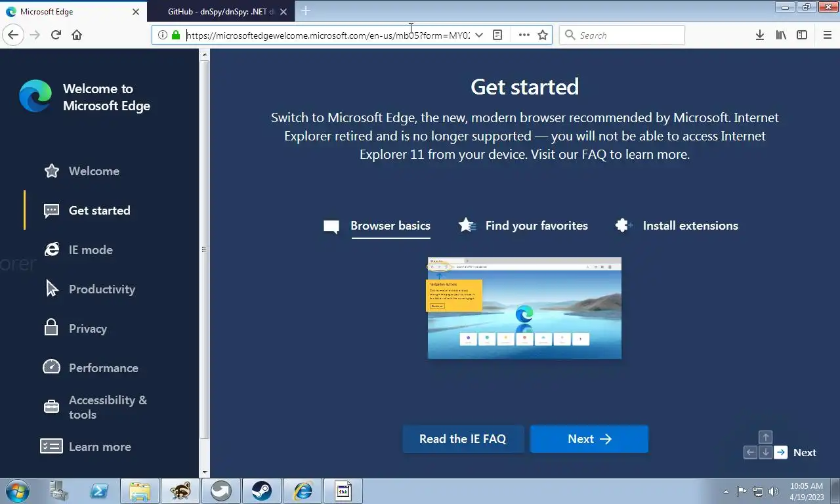Image resolution: width=840 pixels, height=504 pixels.
Task: Open the browser home page
Action: (x=77, y=35)
